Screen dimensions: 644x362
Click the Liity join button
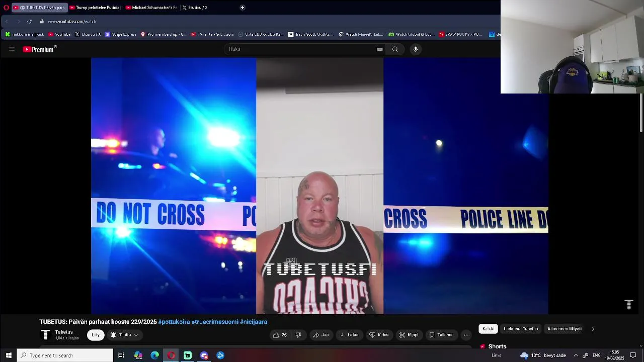pyautogui.click(x=96, y=335)
